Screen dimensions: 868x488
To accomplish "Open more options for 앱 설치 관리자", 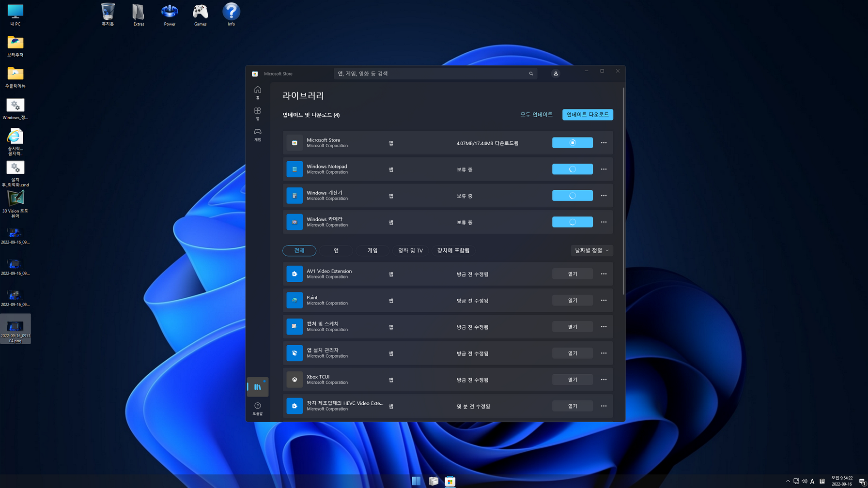I will 604,353.
